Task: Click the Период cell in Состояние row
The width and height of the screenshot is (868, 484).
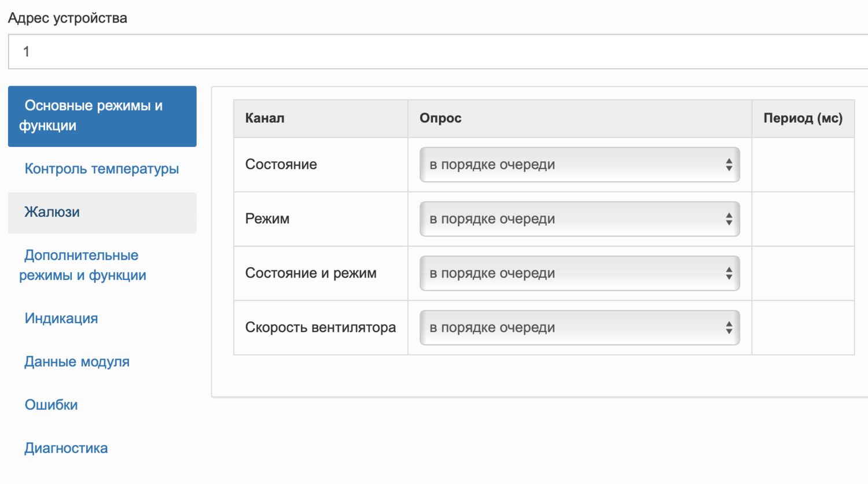Action: [x=803, y=165]
